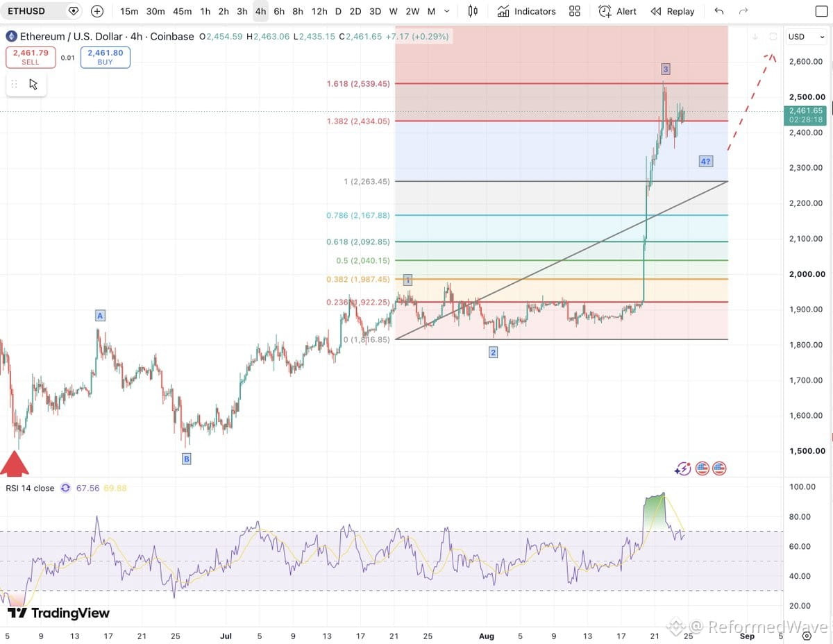The width and height of the screenshot is (833, 644).
Task: Change the chart to 6h interval
Action: 279,11
